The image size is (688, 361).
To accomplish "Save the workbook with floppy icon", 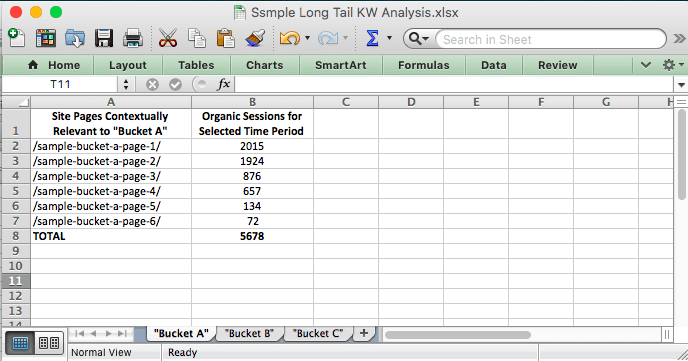I will 104,38.
